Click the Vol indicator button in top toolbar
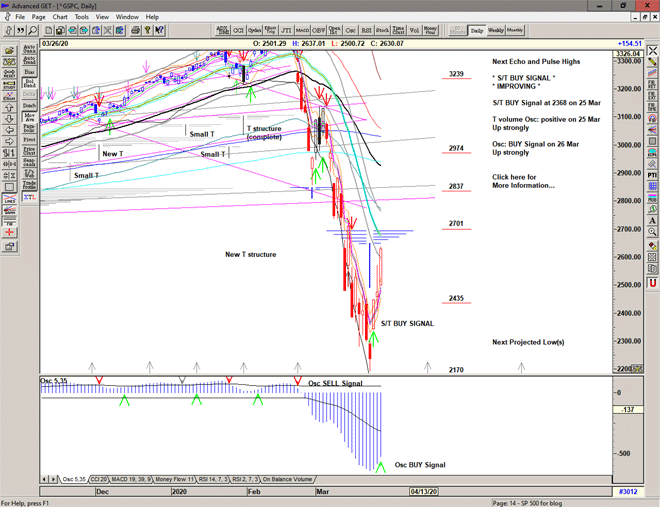Image resolution: width=660 pixels, height=507 pixels. coord(415,30)
